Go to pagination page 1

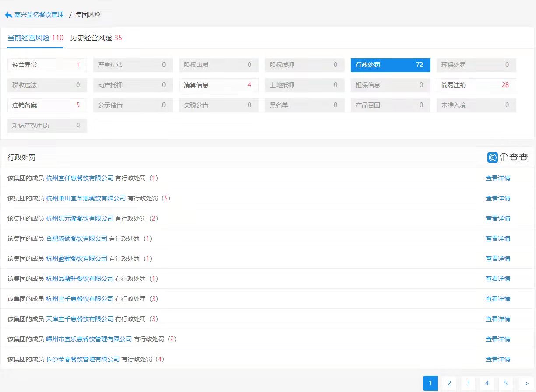tap(430, 383)
